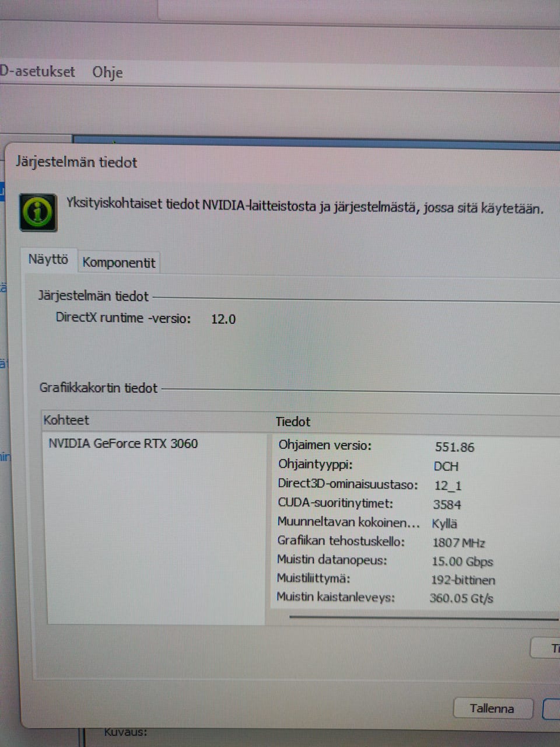Viewport: 560px width, 747px height.
Task: Click the horizontal scrollbar under details
Action: click(x=423, y=616)
